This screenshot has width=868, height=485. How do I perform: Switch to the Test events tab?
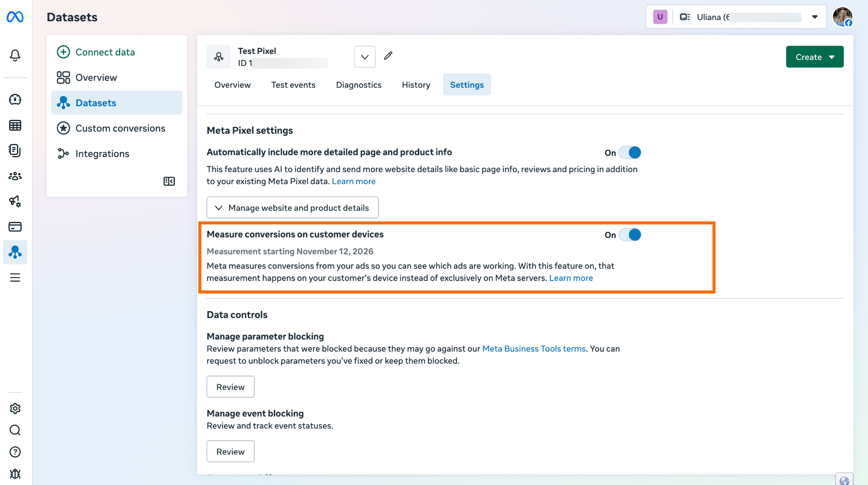293,85
